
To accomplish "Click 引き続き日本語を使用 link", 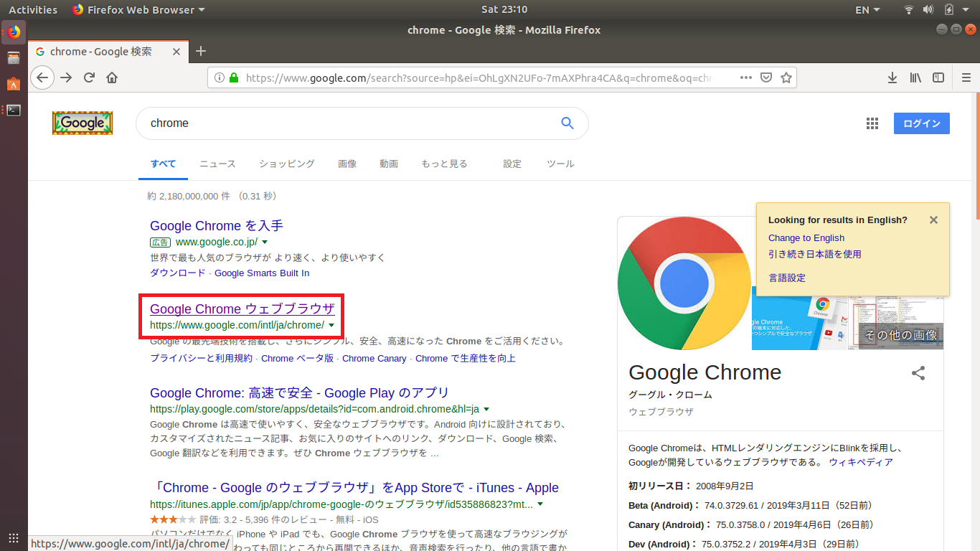I will [815, 254].
